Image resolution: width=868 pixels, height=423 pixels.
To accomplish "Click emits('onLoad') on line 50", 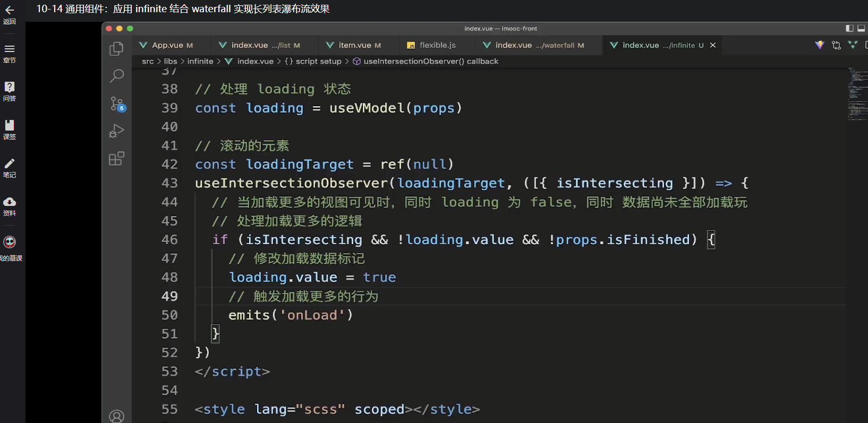I will click(291, 315).
